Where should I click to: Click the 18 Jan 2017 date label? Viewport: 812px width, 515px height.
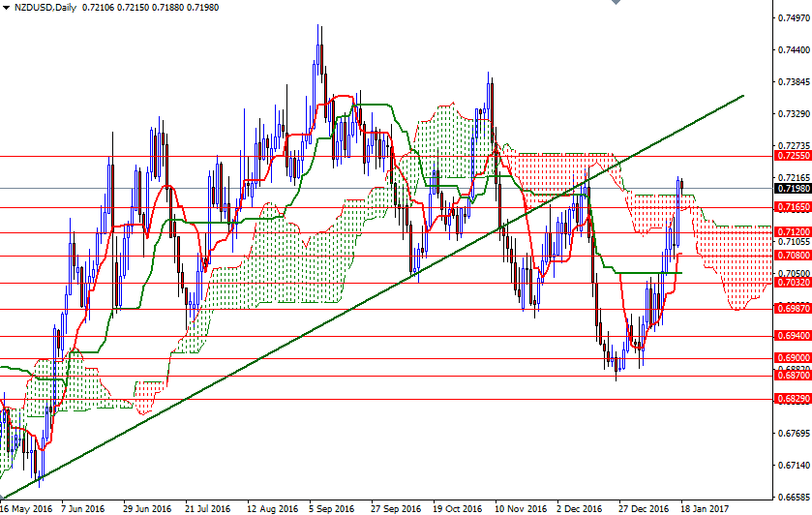click(x=705, y=509)
